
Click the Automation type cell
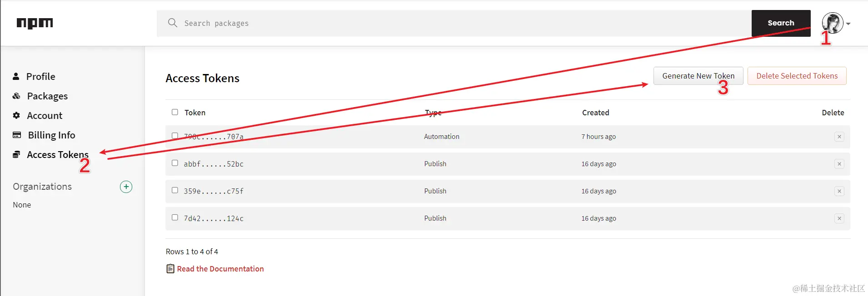(x=442, y=137)
